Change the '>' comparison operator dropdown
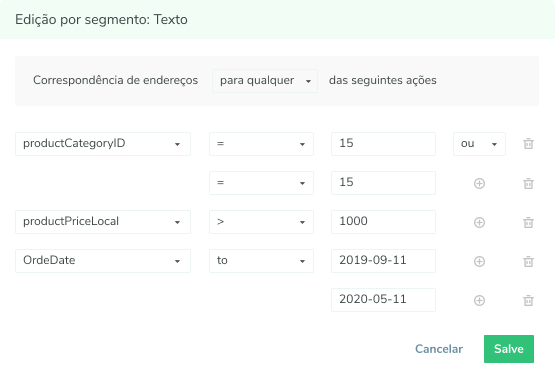Image resolution: width=555 pixels, height=382 pixels. [261, 222]
